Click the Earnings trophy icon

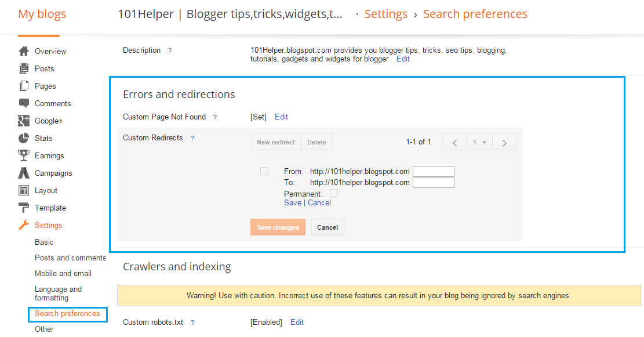click(x=24, y=155)
